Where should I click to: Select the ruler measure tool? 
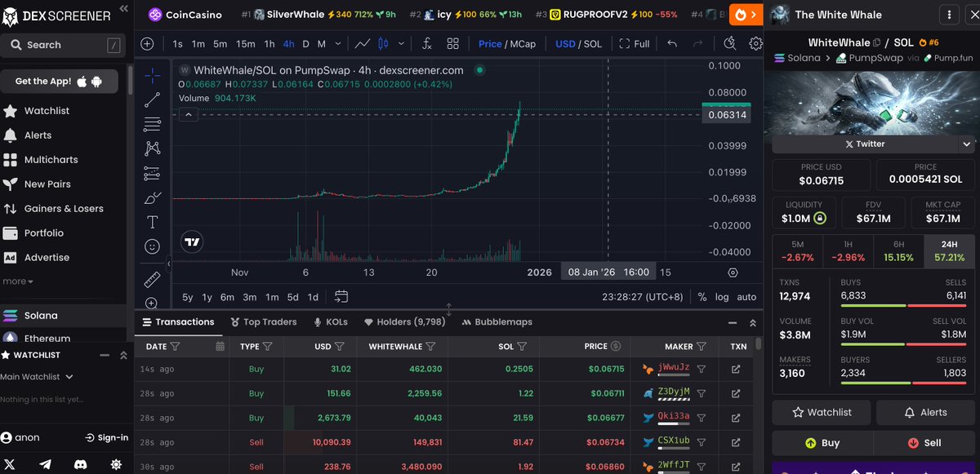pyautogui.click(x=152, y=279)
